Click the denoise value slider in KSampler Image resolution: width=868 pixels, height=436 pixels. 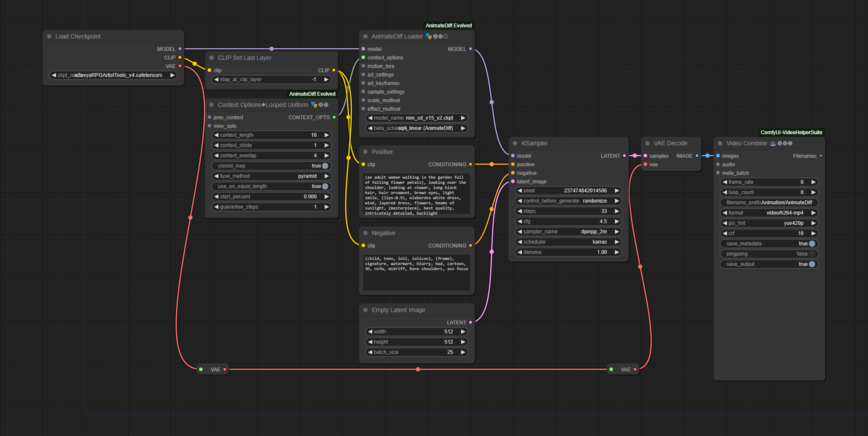(x=568, y=252)
